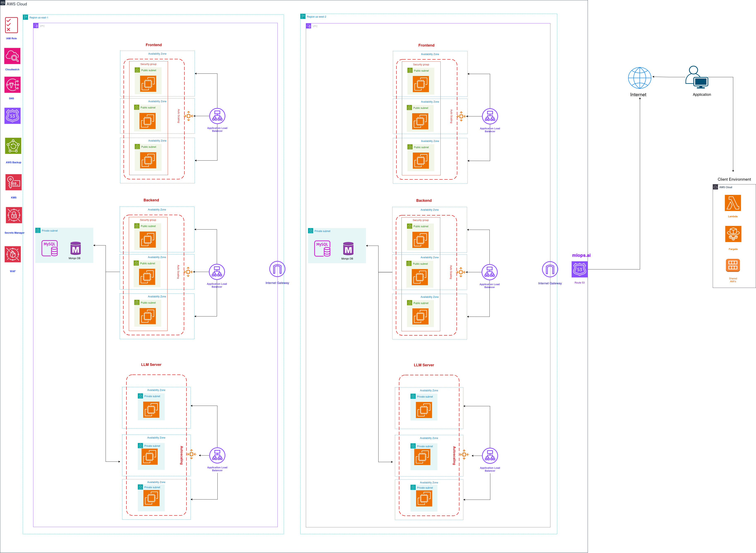Click the WAF firewall icon

tap(12, 254)
